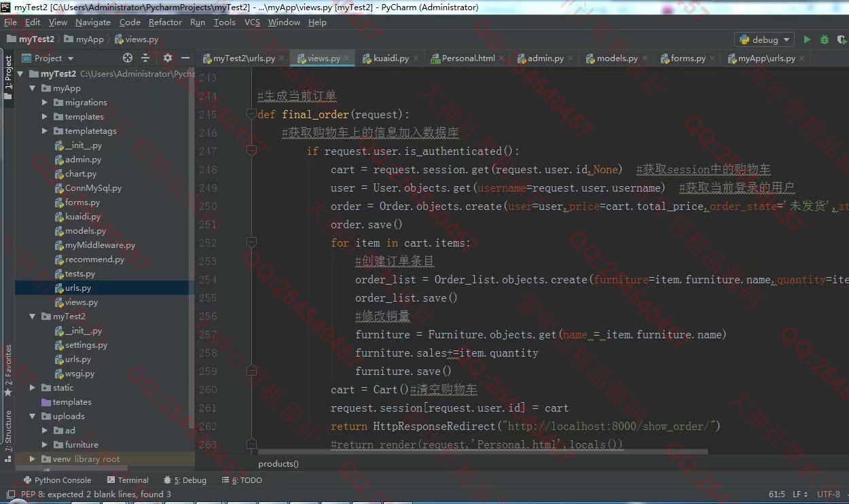Image resolution: width=849 pixels, height=504 pixels.
Task: Expand the templatetags folder
Action: [45, 131]
